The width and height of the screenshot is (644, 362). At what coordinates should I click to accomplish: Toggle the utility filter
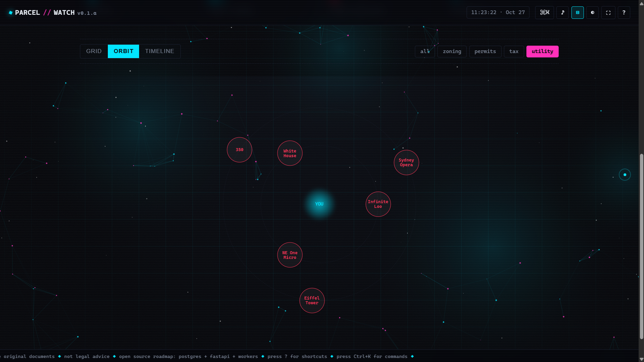click(542, 51)
